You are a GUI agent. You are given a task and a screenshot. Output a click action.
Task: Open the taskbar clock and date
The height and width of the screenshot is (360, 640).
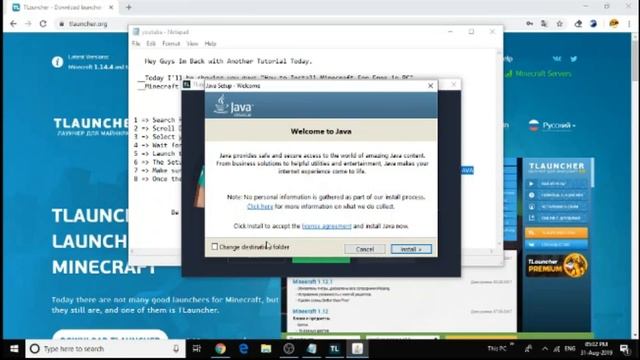[x=596, y=349]
